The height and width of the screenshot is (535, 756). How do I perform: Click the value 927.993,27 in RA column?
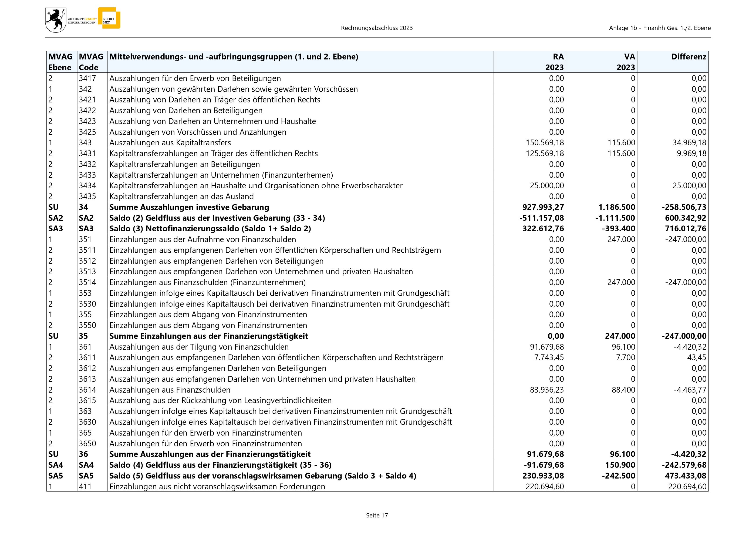[543, 207]
